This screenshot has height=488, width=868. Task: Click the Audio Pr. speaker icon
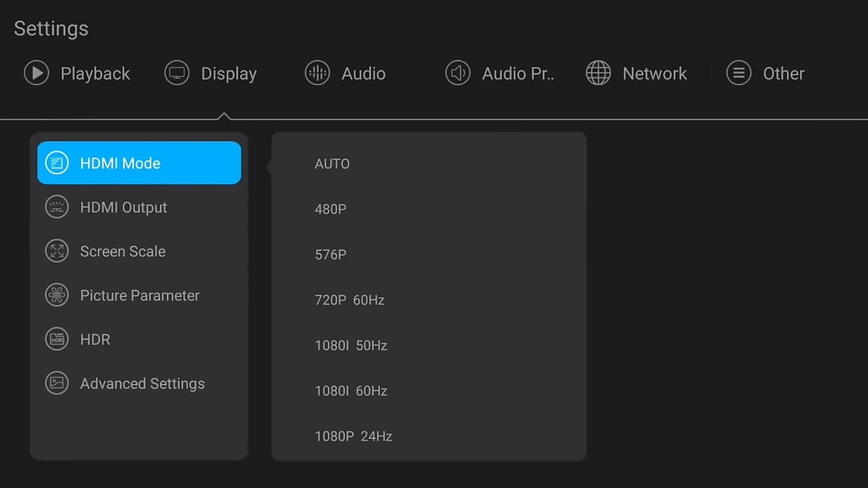click(457, 73)
